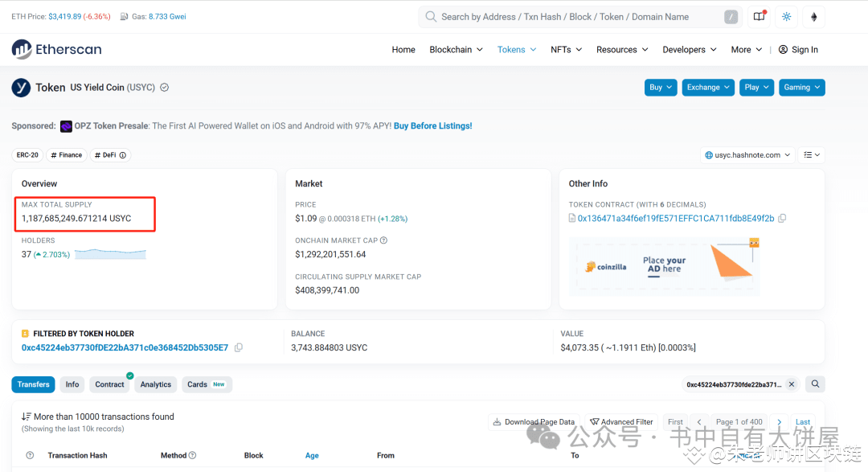Click the holders trend sparkline chart
Image resolution: width=868 pixels, height=472 pixels.
(110, 254)
